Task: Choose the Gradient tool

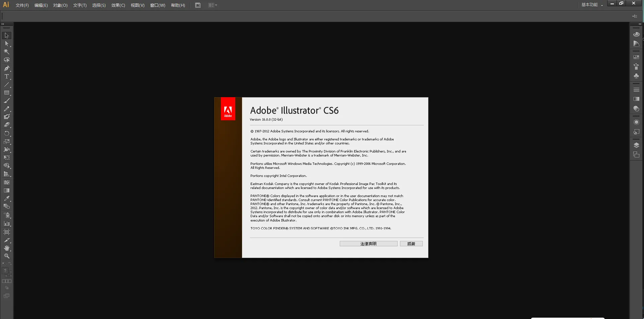Action: [x=7, y=190]
